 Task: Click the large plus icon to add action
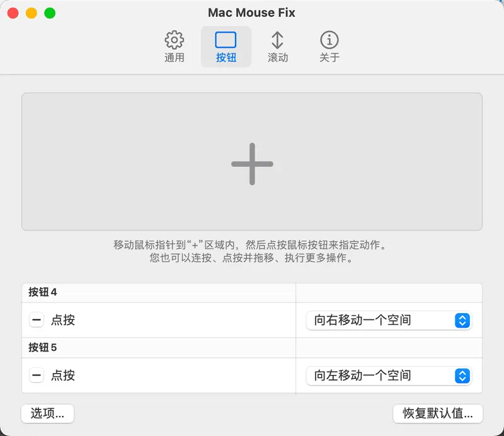click(x=252, y=164)
